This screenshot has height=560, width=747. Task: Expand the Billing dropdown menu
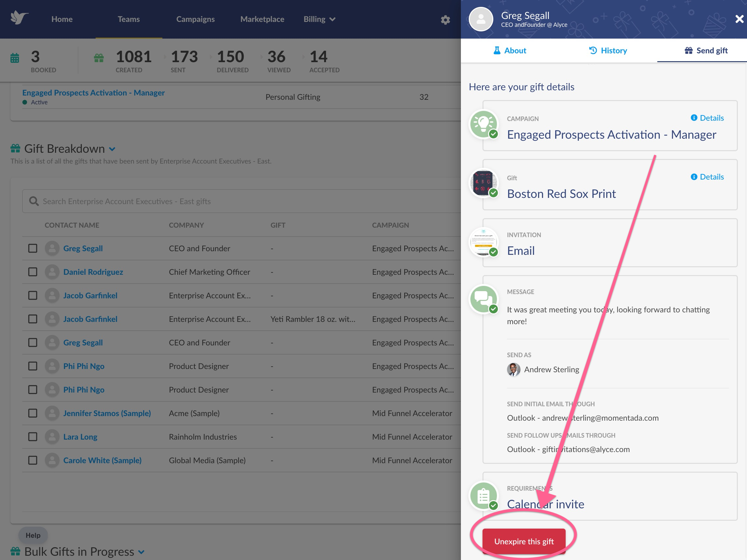pyautogui.click(x=319, y=19)
